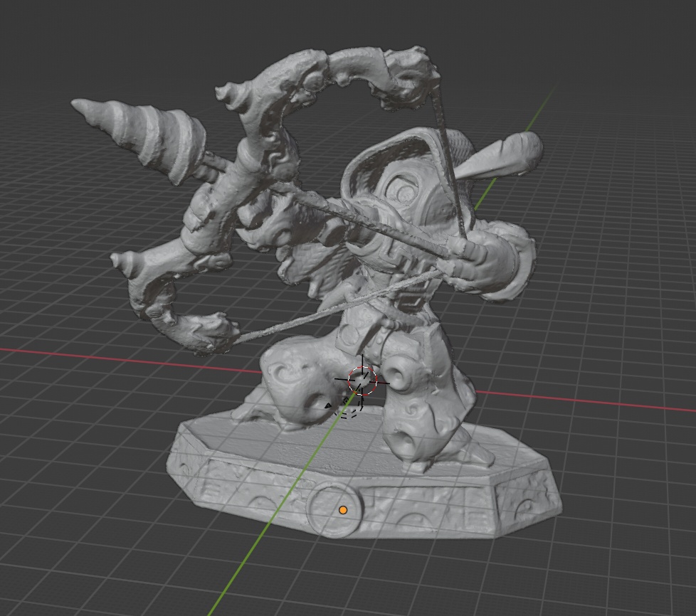
Task: Click the red-white 3D cursor crosshair
Action: pyautogui.click(x=362, y=381)
